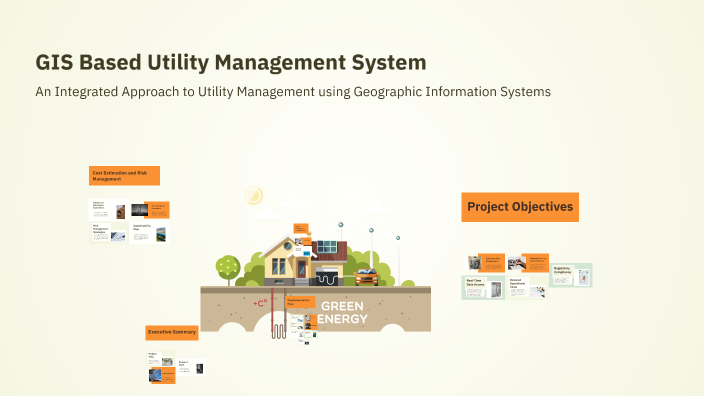Click the underground geothermal pipe loop
Viewport: 704px width, 396px height.
click(278, 331)
